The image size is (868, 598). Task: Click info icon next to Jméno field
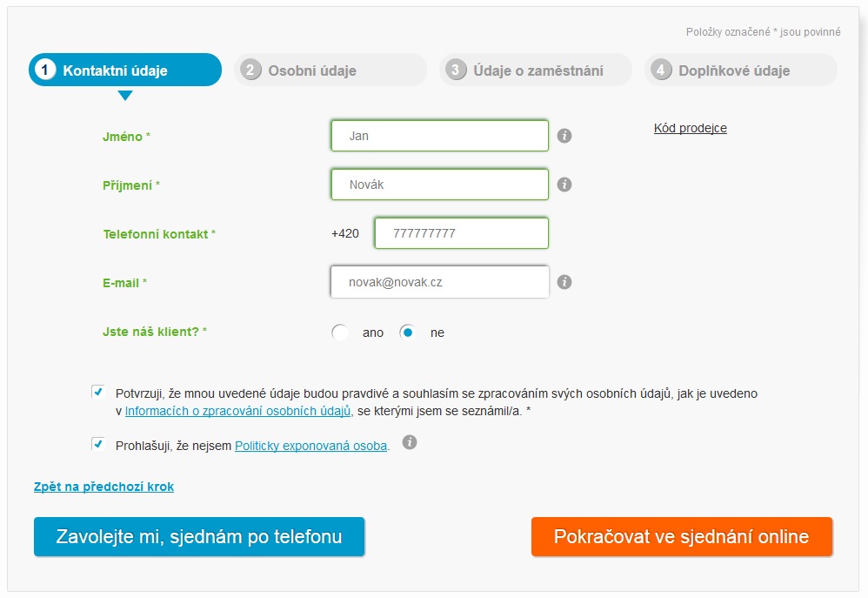tap(564, 136)
